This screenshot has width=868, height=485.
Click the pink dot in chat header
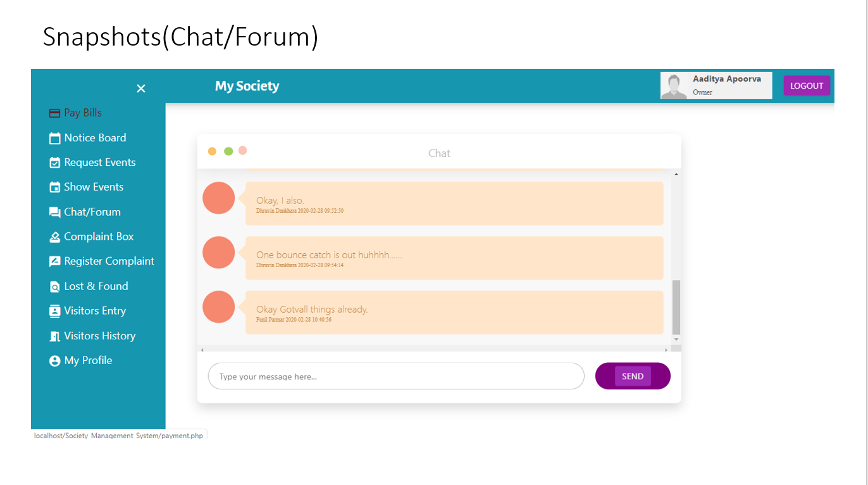point(243,151)
